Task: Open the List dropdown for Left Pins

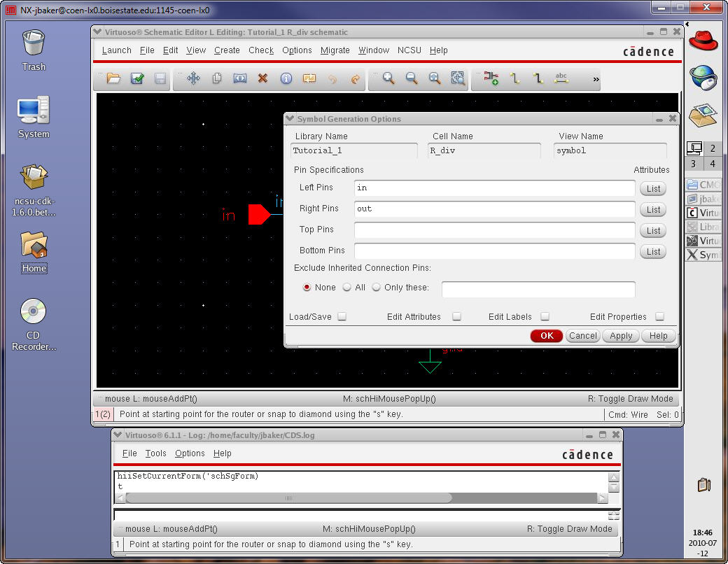Action: (653, 188)
